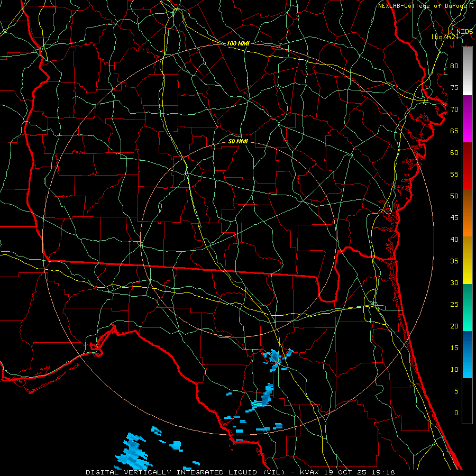
Task: Click the "19 OCT 25" date text
Action: point(345,472)
